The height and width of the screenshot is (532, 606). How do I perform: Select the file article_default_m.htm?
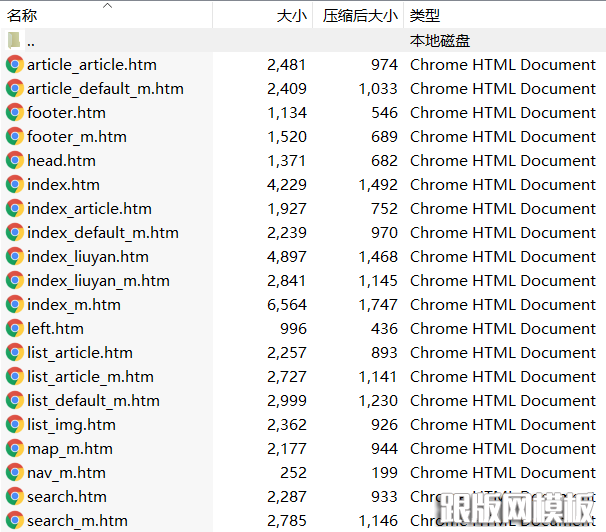click(x=105, y=88)
